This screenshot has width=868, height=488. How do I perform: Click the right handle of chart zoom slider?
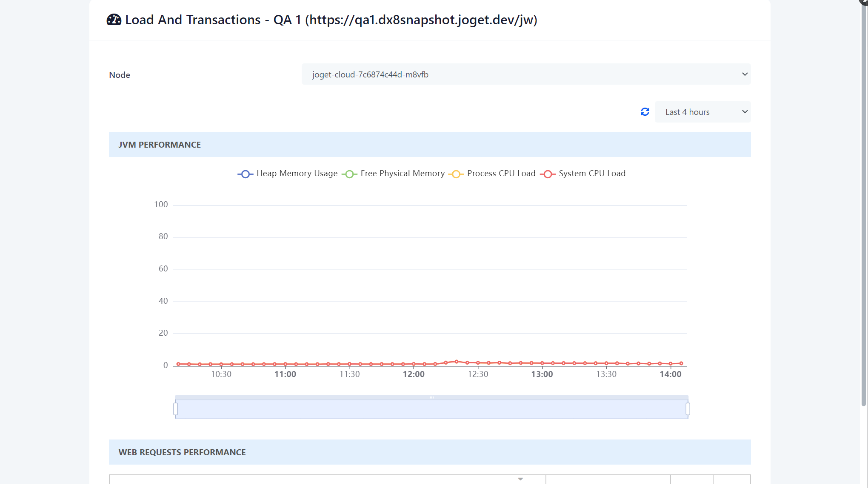pos(688,409)
